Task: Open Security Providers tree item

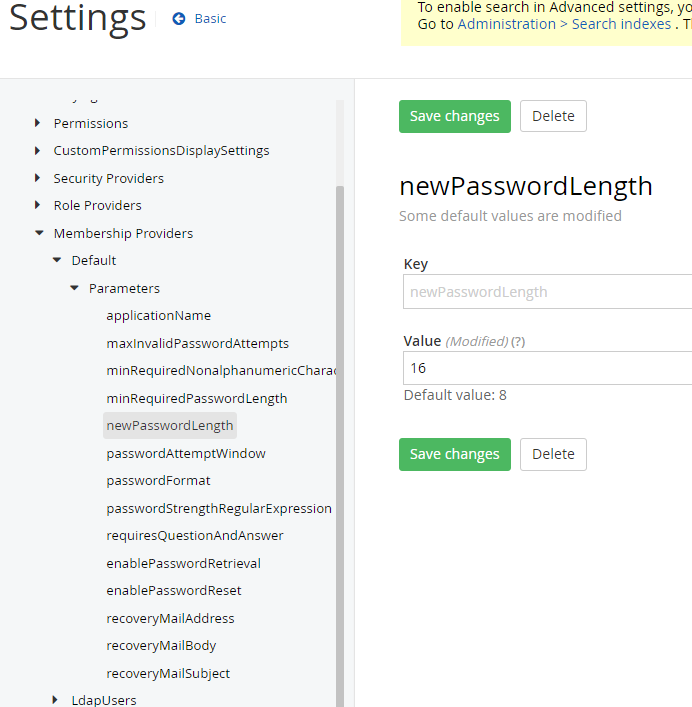Action: tap(109, 179)
